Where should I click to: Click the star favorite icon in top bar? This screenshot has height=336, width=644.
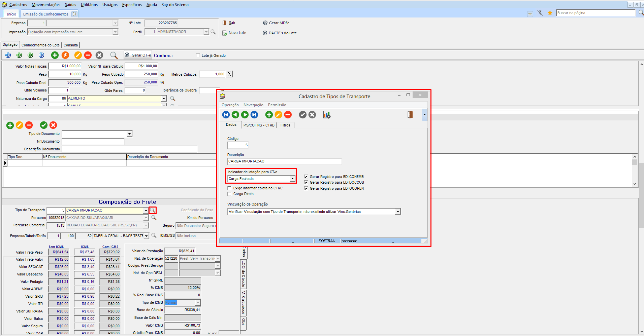pyautogui.click(x=550, y=13)
